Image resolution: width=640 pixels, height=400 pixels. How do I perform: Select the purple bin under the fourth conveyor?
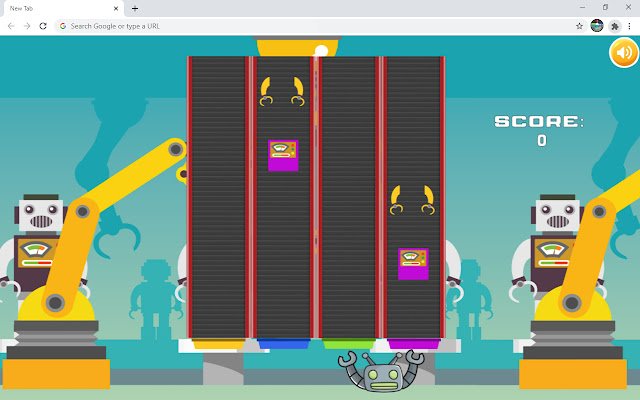[414, 344]
